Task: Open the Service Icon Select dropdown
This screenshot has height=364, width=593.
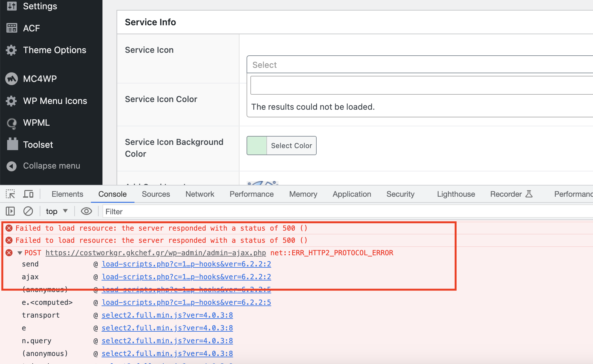Action: click(420, 65)
